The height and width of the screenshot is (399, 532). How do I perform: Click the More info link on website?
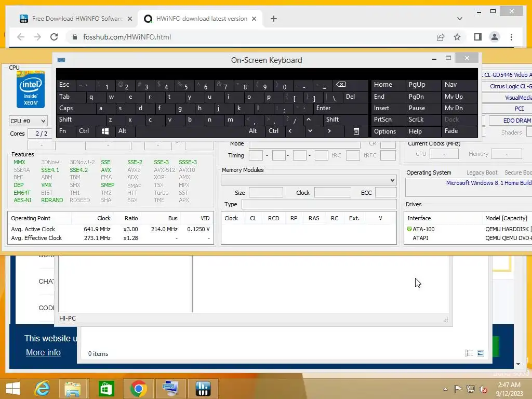tap(43, 353)
